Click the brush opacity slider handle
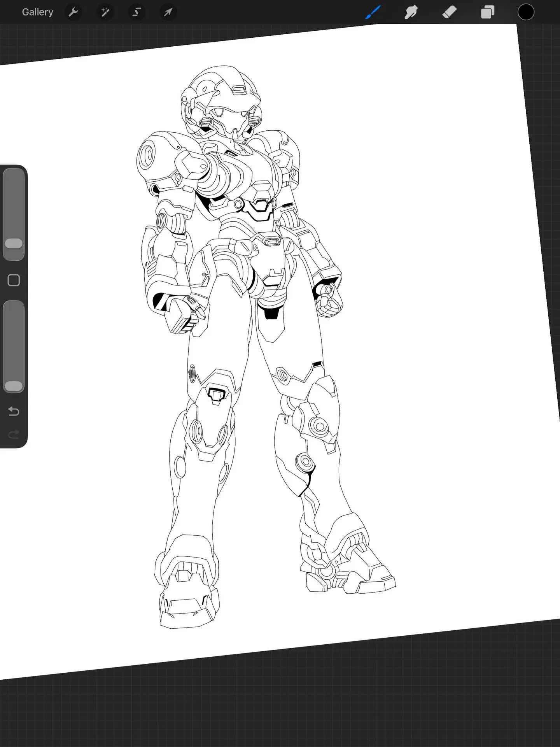 (14, 386)
